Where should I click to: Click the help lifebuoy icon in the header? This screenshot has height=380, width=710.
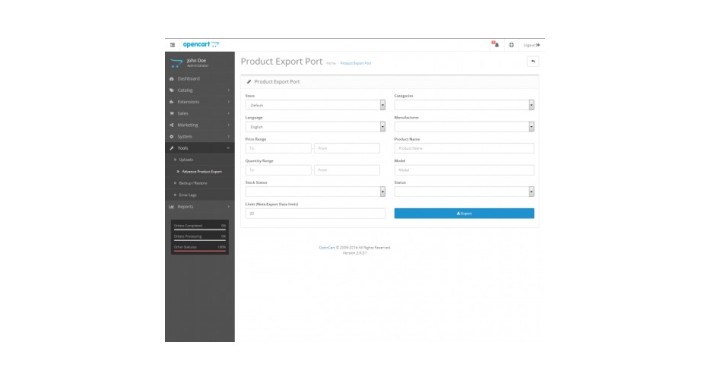(x=511, y=45)
